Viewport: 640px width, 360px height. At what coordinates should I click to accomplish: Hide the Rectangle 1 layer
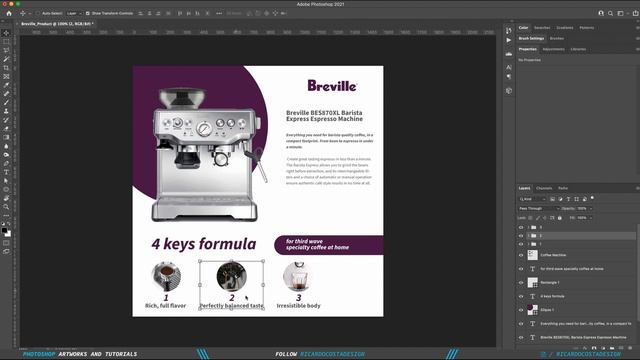coord(521,282)
